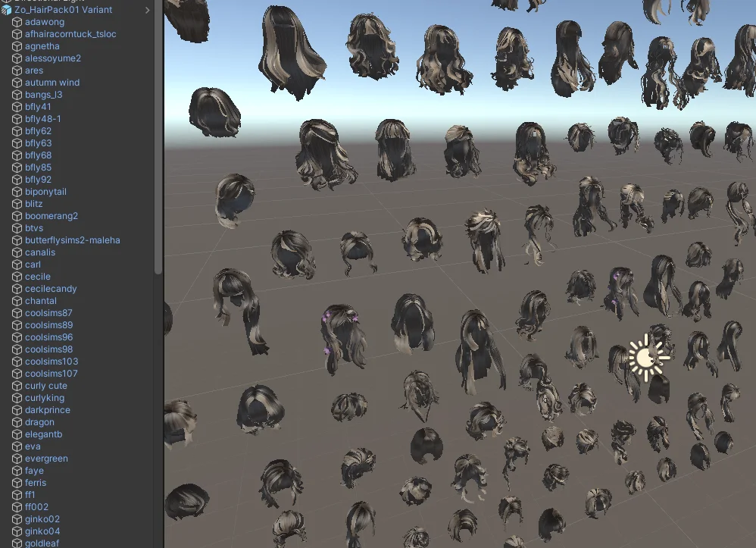756x548 pixels.
Task: Select coolsims103 in the Hierarchy
Action: [x=52, y=362]
